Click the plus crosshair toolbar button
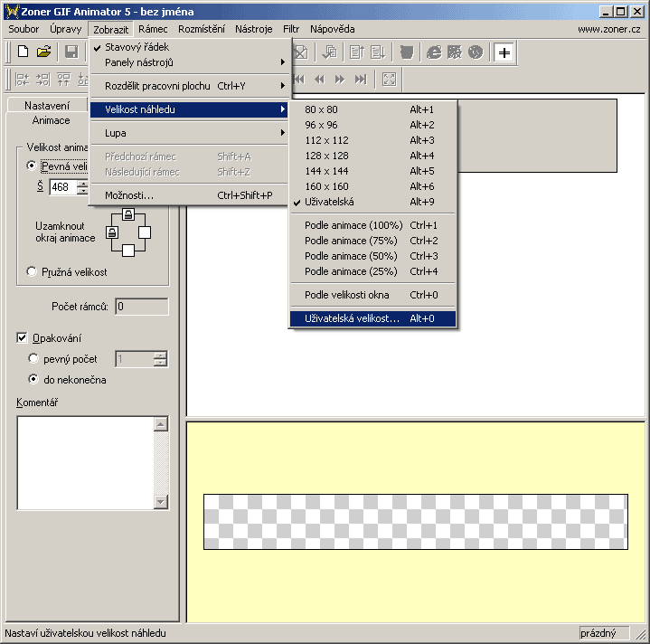 [x=504, y=52]
